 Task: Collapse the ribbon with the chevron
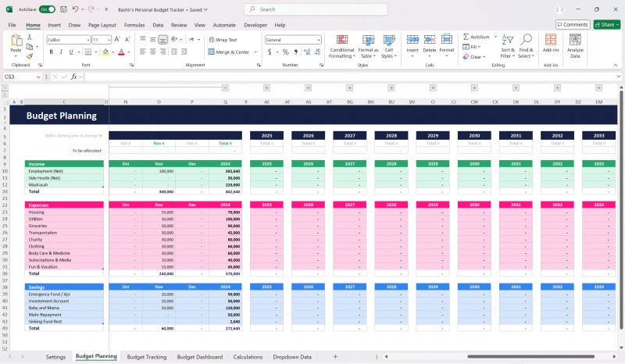pyautogui.click(x=615, y=65)
